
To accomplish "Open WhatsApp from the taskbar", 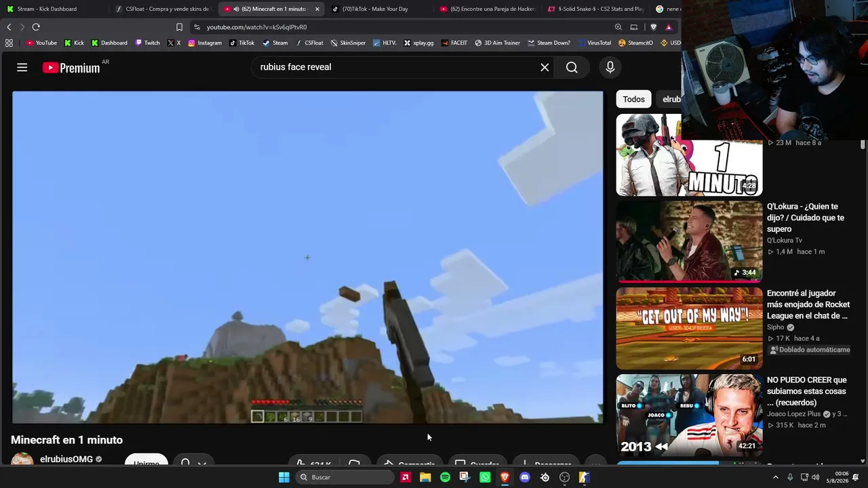I will click(x=485, y=477).
